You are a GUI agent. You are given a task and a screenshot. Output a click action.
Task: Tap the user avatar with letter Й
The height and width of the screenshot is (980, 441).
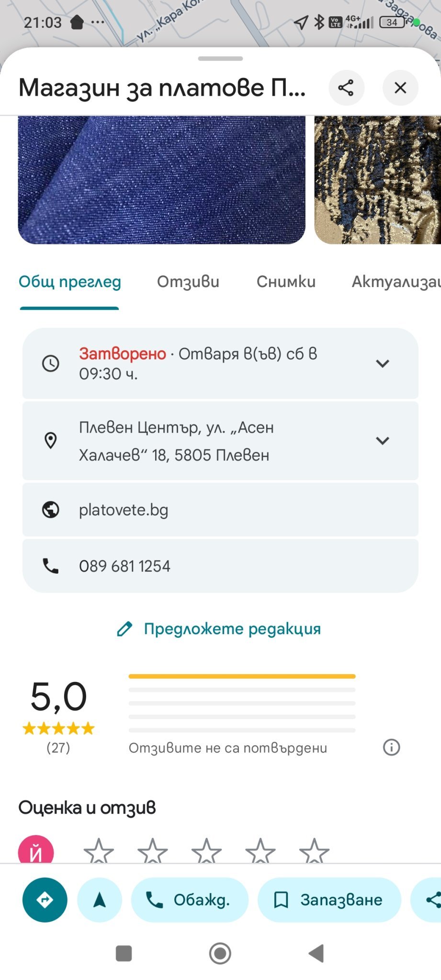(x=36, y=852)
